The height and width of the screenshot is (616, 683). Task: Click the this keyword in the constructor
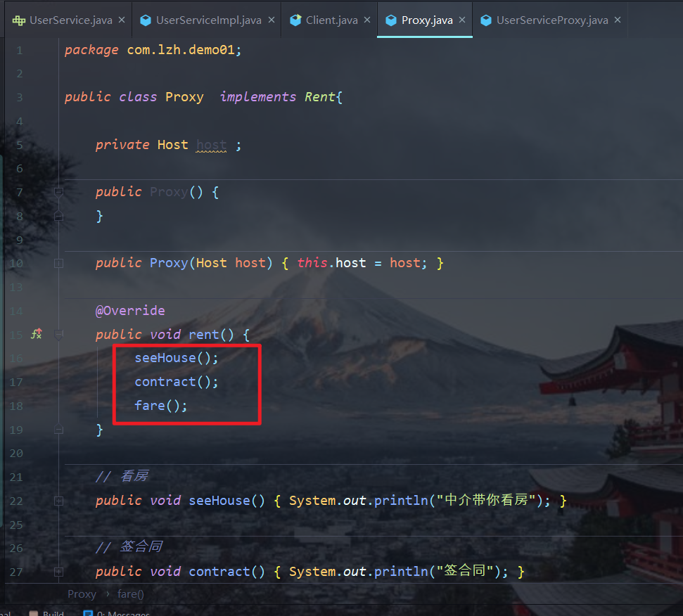coord(312,263)
